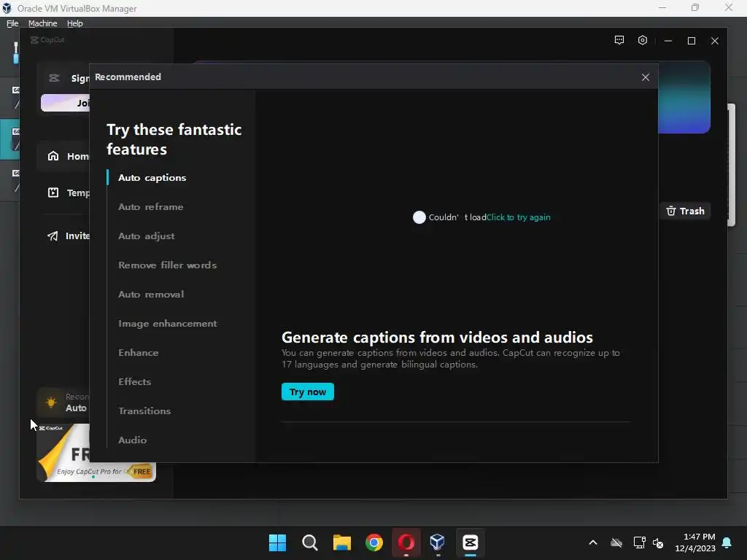
Task: Click the taskbar Search icon
Action: (x=309, y=542)
